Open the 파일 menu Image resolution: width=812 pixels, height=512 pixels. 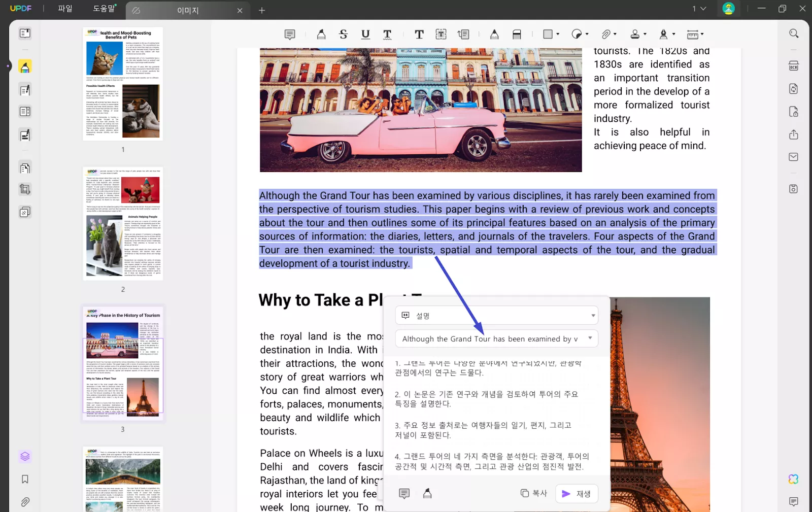pos(65,8)
